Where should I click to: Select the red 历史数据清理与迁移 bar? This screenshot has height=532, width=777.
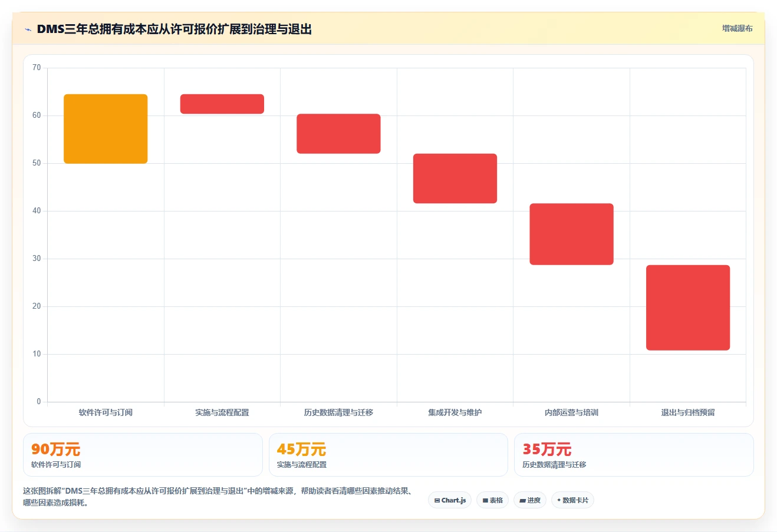click(338, 134)
